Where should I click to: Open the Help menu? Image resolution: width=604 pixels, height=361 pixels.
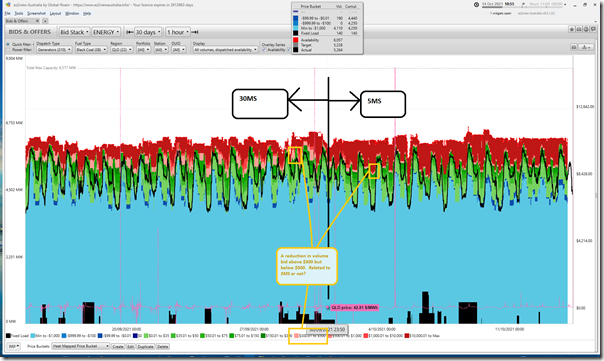(87, 13)
